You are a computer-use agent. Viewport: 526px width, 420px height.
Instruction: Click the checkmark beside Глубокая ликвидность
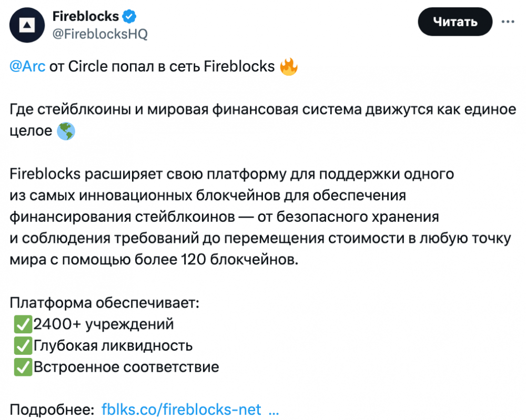pyautogui.click(x=23, y=345)
